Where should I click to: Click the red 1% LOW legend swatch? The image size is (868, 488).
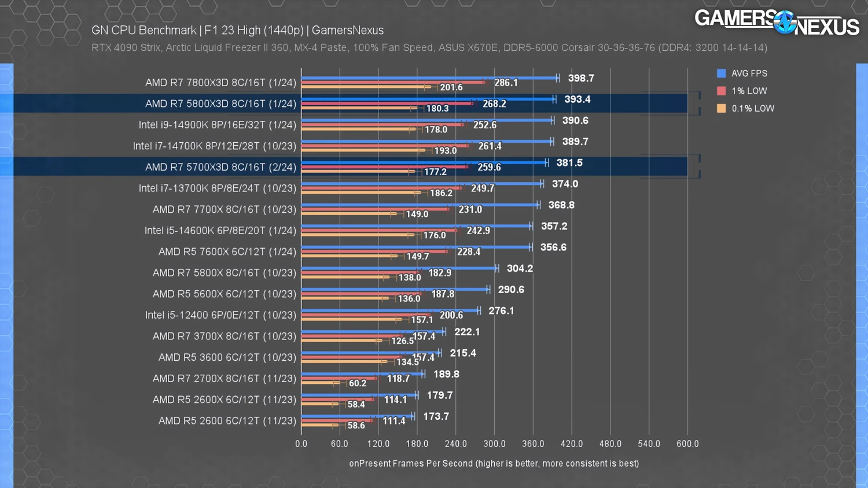coord(721,91)
